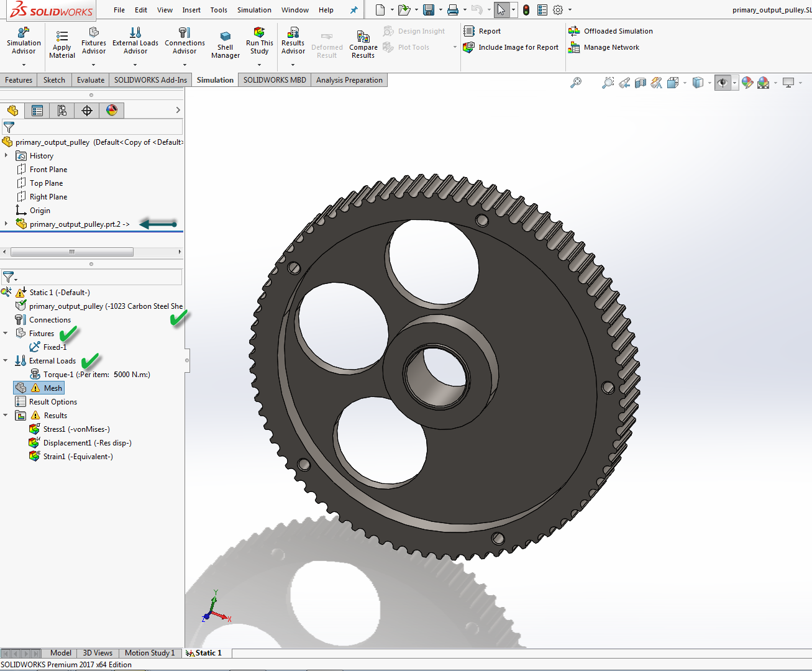The width and height of the screenshot is (812, 671).
Task: Expand the hidden manager tabs chevron
Action: (178, 110)
